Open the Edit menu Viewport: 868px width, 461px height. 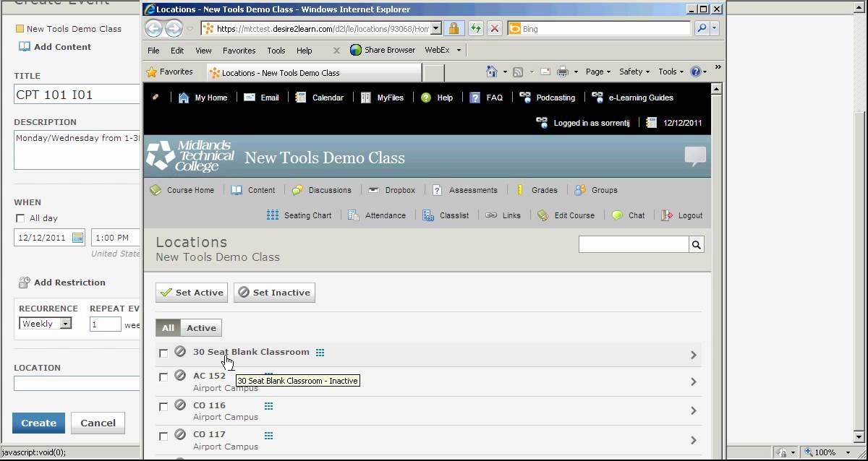(177, 51)
